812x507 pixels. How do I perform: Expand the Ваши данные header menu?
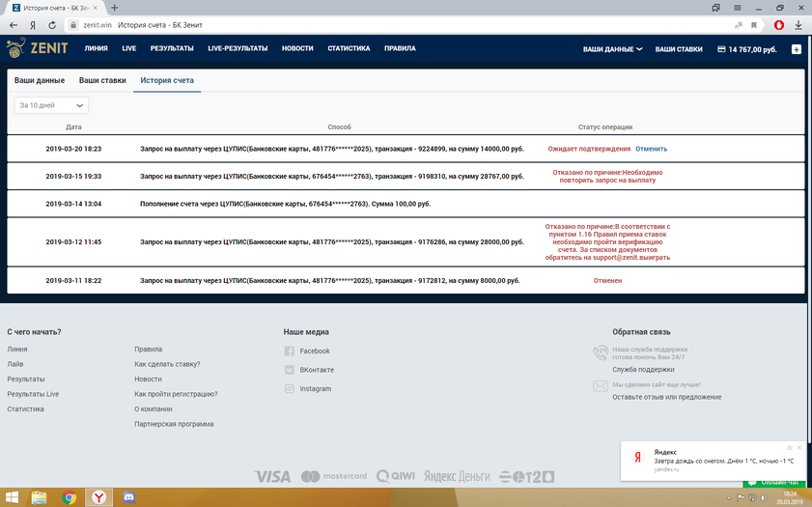612,49
